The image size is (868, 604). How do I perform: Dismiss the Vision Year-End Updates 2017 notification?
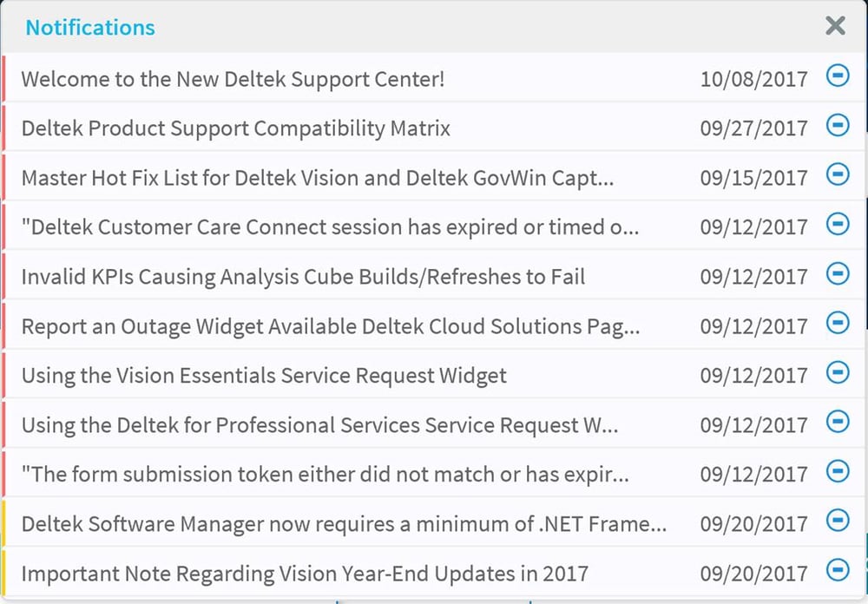(838, 571)
